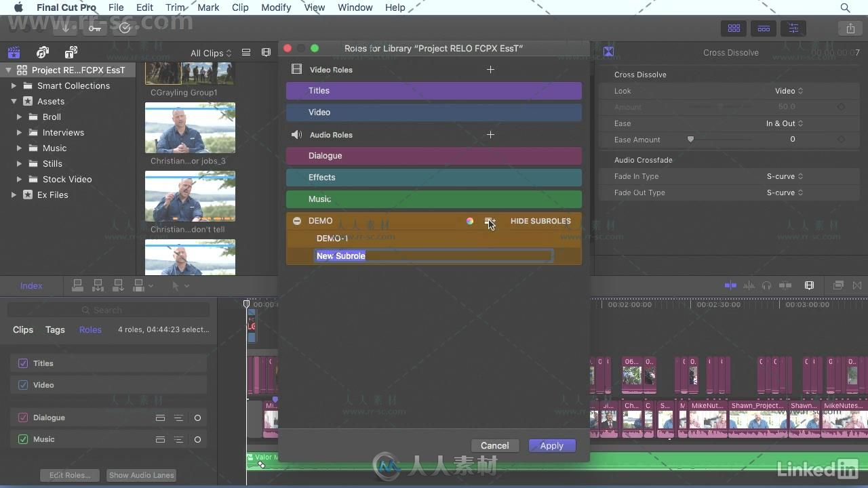Click Overwrite clip edit icon
The image size is (868, 488).
coord(139,285)
